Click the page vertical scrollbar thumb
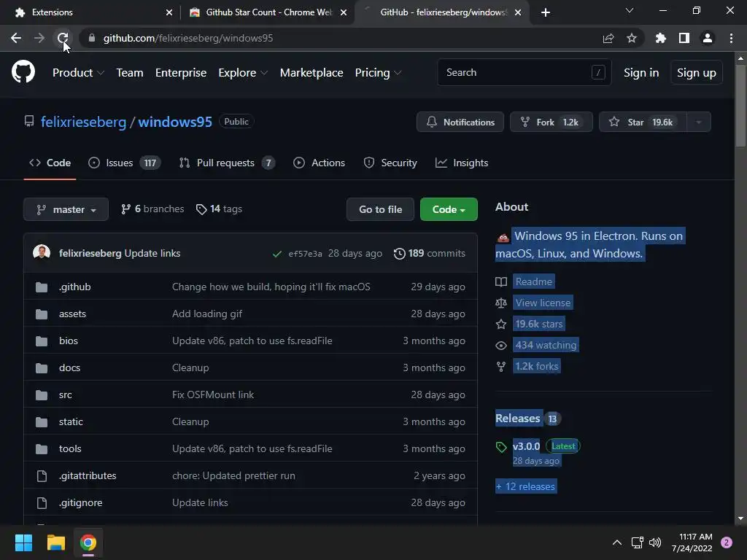 [x=740, y=106]
